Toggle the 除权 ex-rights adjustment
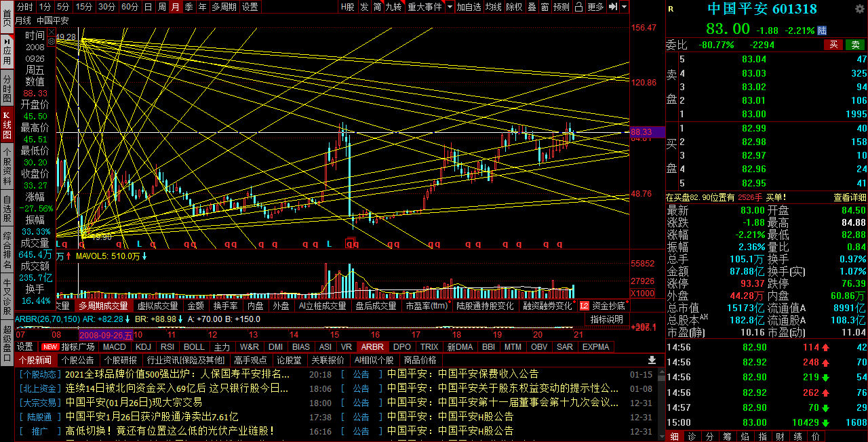The image size is (868, 442). [x=515, y=7]
